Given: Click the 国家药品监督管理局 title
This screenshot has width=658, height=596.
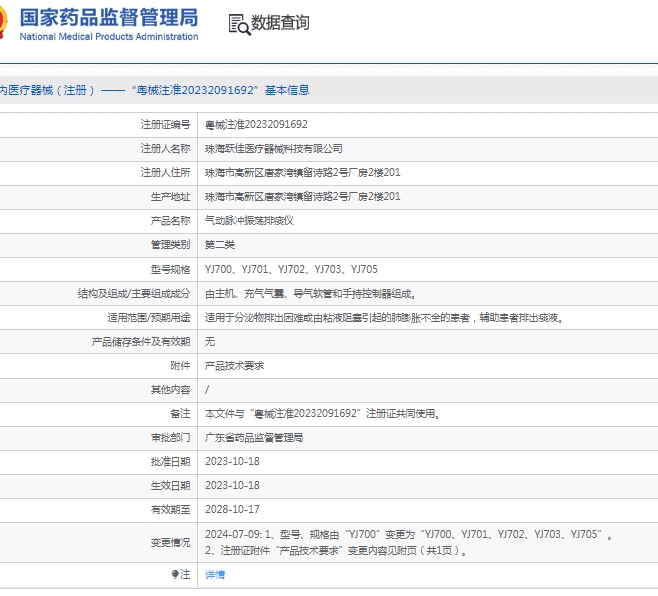Looking at the screenshot, I should click(109, 18).
